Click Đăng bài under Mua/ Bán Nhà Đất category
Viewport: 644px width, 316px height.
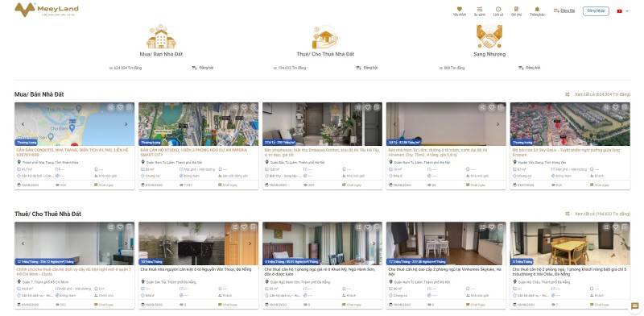pyautogui.click(x=203, y=68)
